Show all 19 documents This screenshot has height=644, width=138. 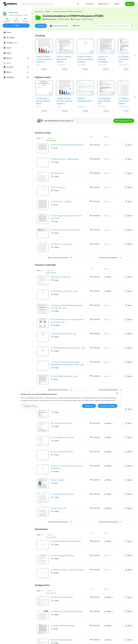click(110, 390)
